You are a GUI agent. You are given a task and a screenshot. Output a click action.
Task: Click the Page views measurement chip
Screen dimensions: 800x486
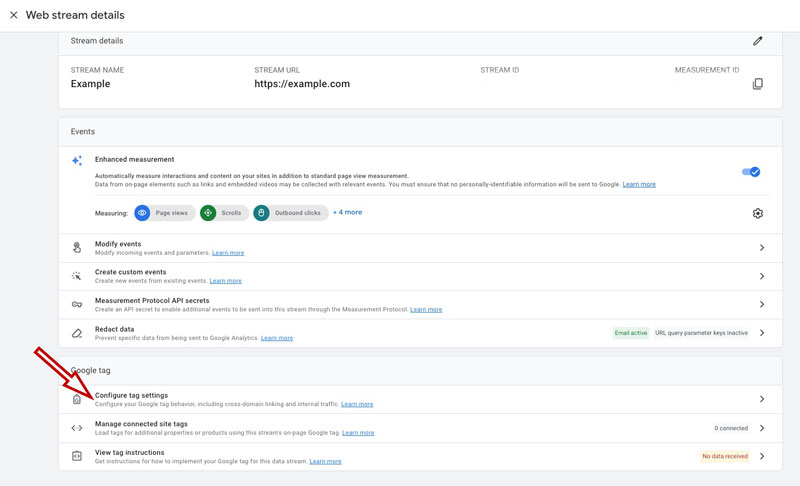point(165,213)
